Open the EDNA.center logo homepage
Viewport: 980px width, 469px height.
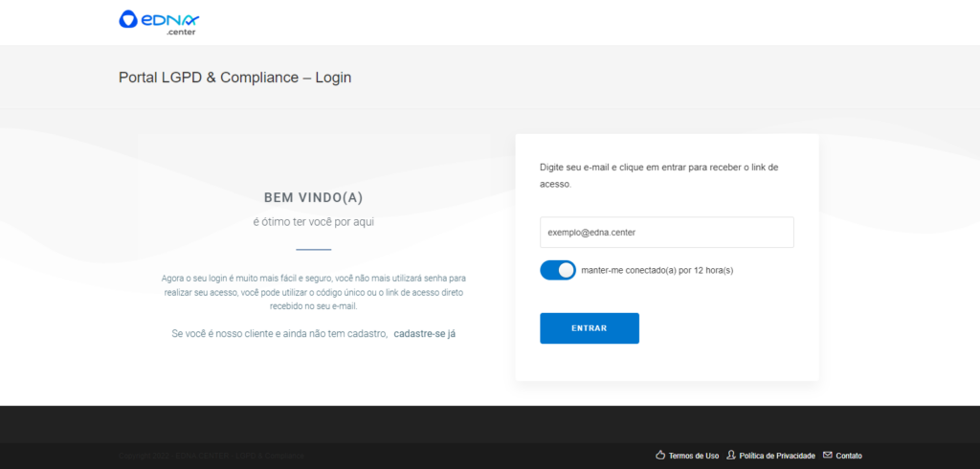(159, 23)
